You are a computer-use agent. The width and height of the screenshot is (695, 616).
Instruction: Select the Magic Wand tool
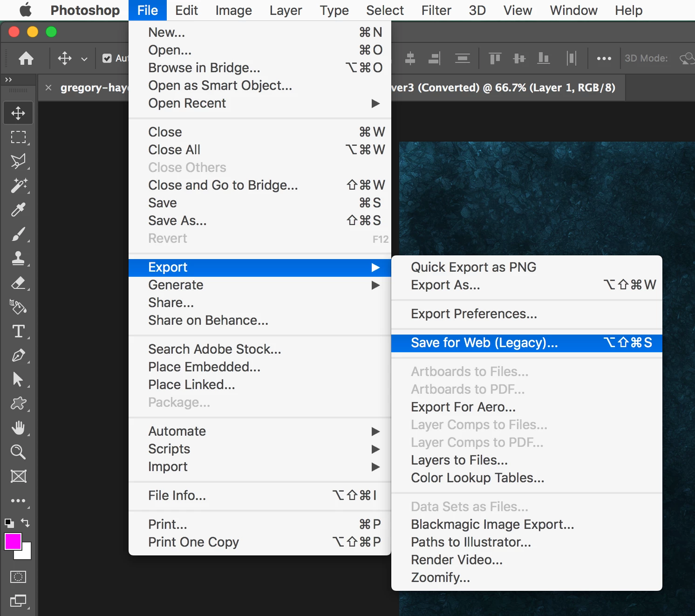point(18,185)
